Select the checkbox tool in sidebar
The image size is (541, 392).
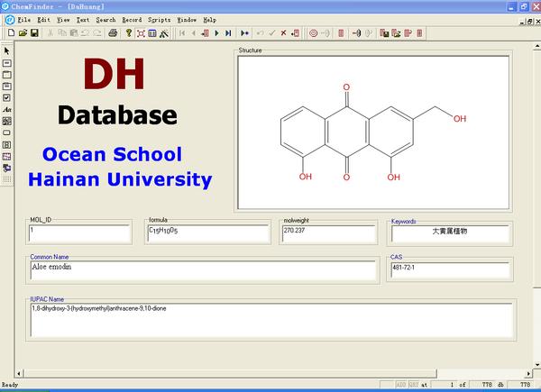pos(7,98)
